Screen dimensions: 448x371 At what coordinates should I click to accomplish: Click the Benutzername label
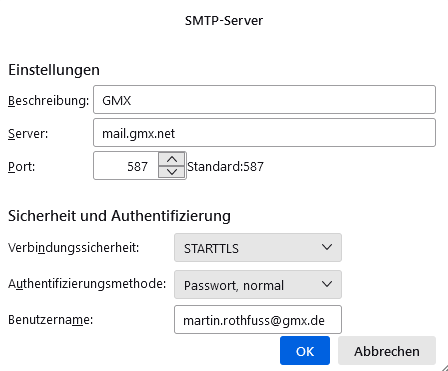pos(50,320)
